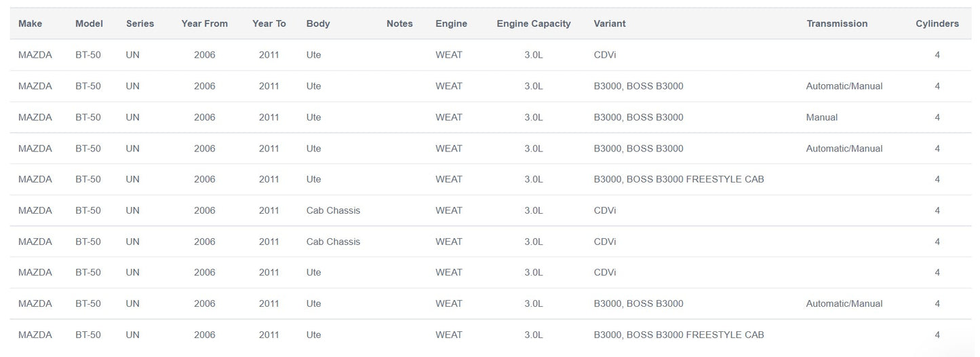Click the Transmission column header
The image size is (980, 357).
837,24
